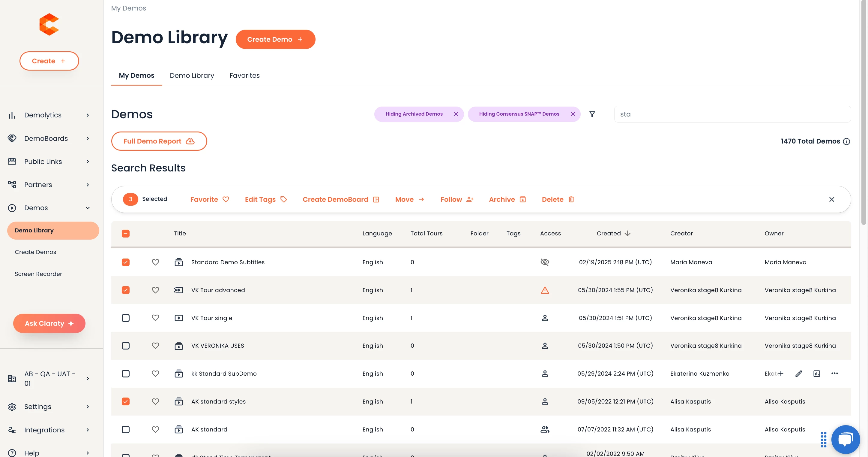The image size is (868, 457).
Task: Open the Demo Library tab
Action: pos(192,76)
